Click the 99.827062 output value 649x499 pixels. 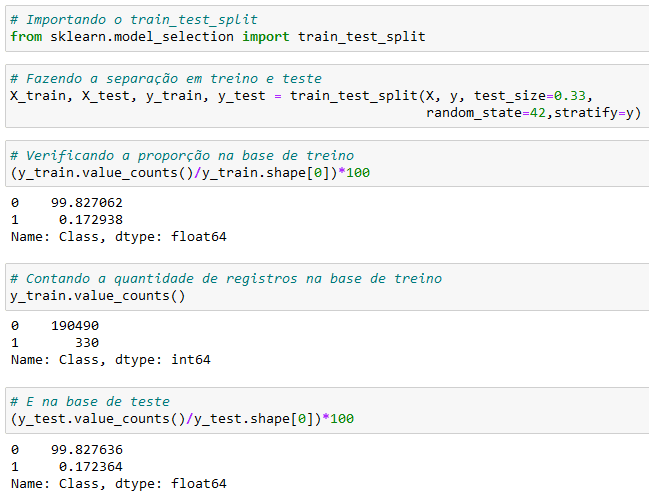click(87, 203)
